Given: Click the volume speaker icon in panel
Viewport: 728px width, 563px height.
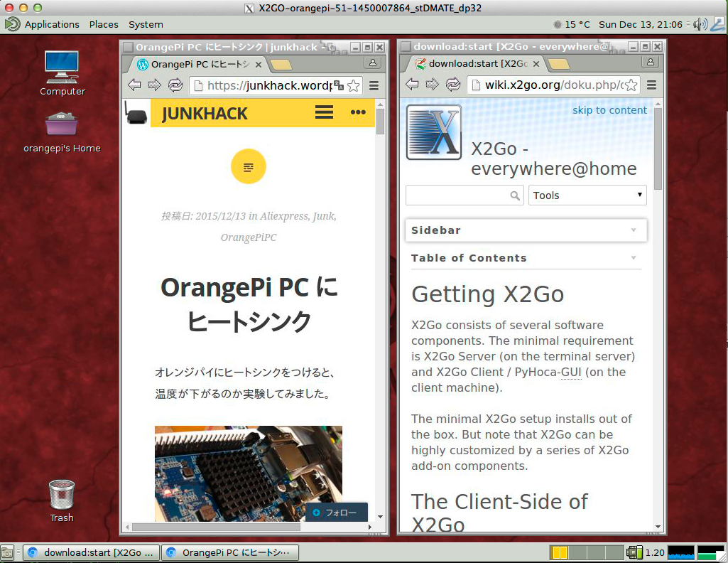Looking at the screenshot, I should [699, 24].
